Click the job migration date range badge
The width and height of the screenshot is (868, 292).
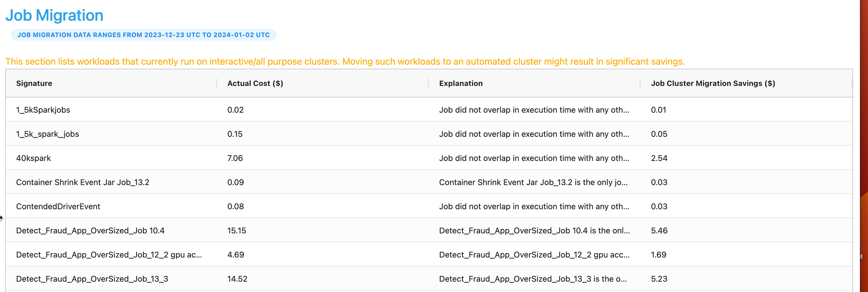[143, 35]
